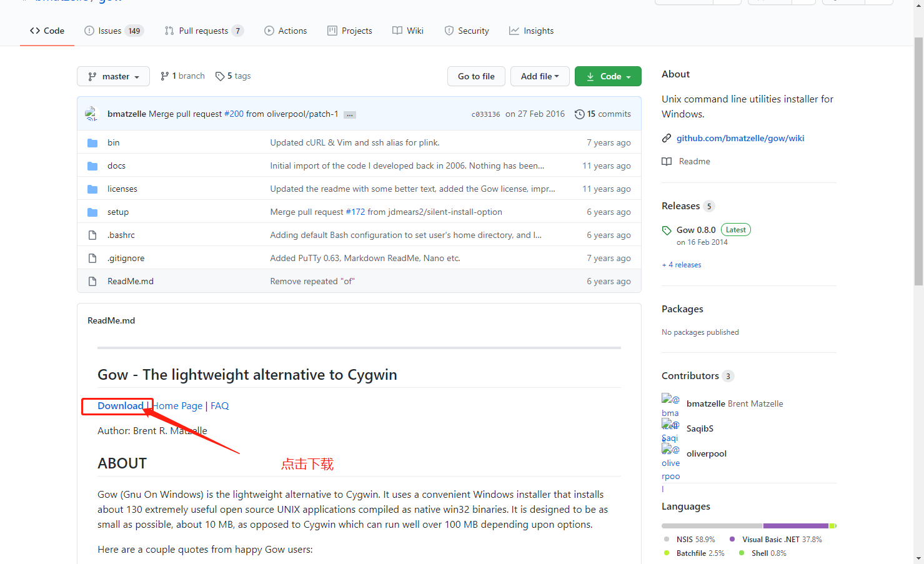
Task: Click the NSIS 58.9% language entry
Action: pos(689,540)
